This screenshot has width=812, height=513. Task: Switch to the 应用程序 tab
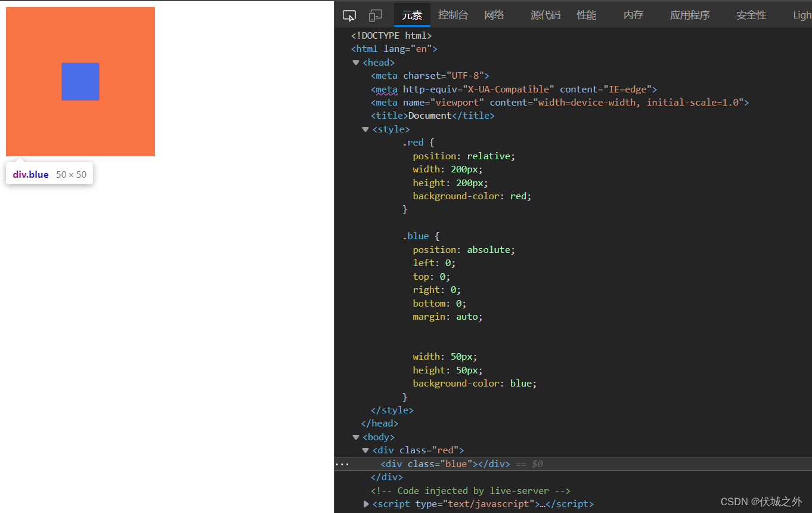click(x=690, y=15)
